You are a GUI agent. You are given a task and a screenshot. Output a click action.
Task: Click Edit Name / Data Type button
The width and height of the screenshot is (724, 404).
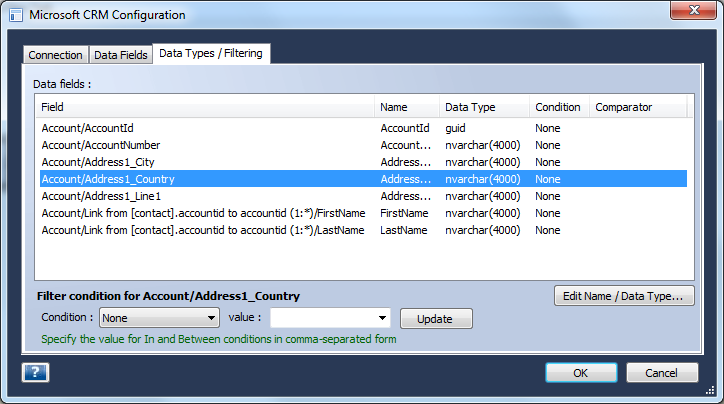coord(624,296)
